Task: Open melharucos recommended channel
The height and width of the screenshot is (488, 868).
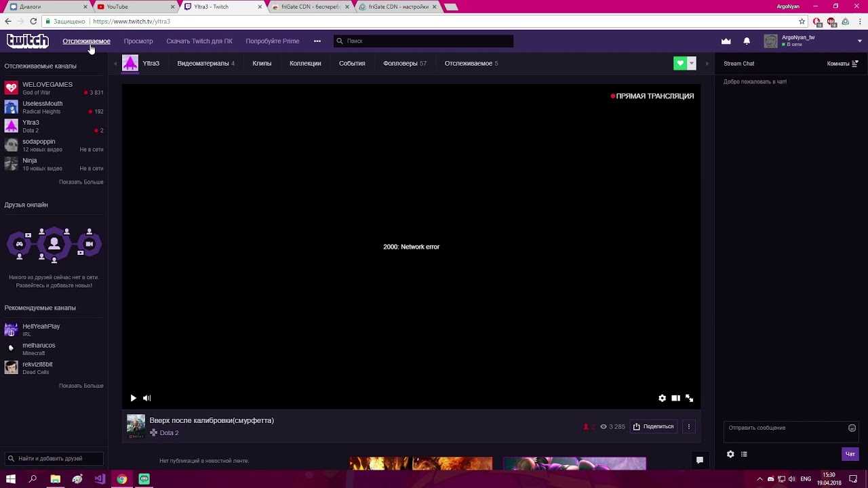Action: tap(54, 349)
